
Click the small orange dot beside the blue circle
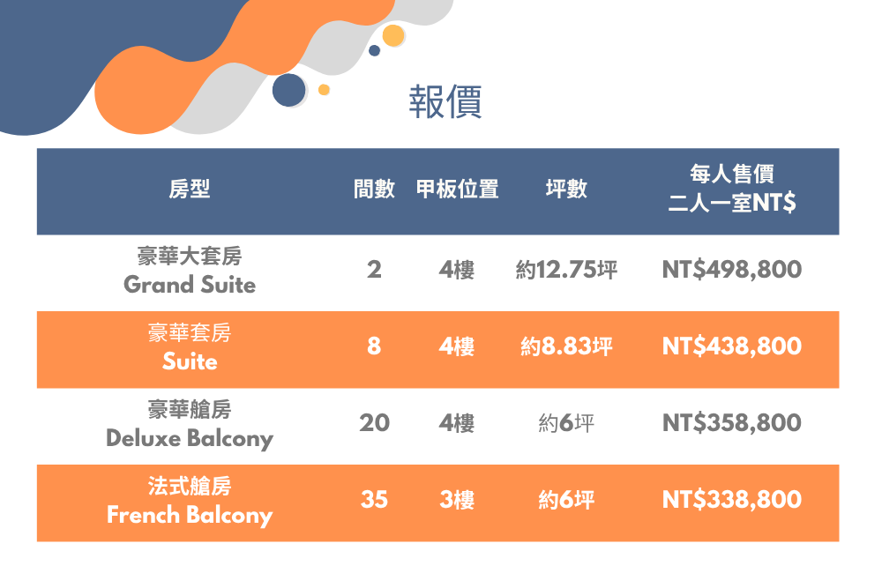[x=324, y=89]
